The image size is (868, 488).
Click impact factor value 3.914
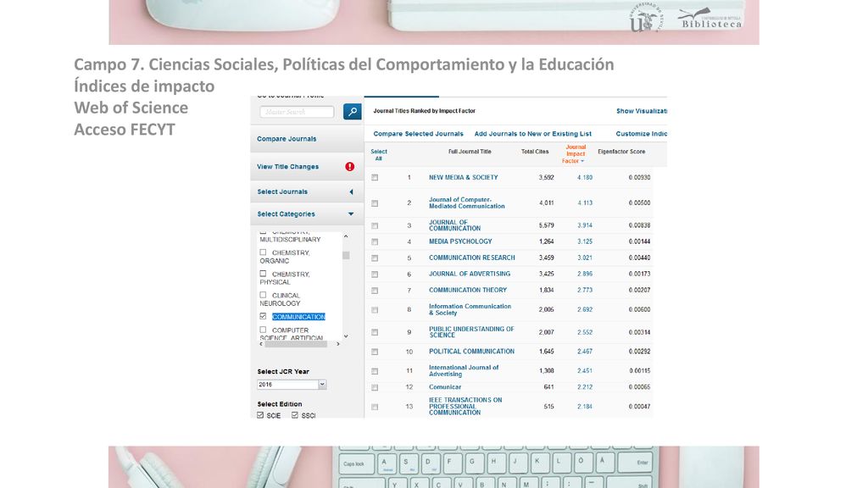[585, 225]
